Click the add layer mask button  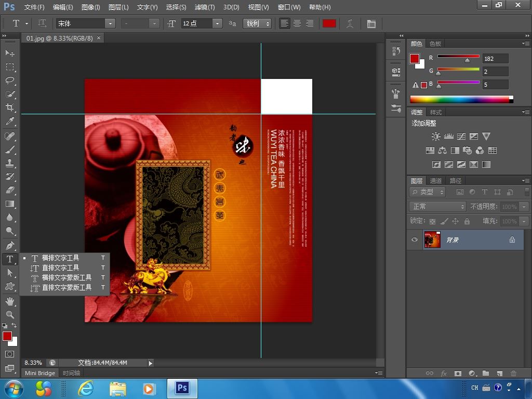point(458,373)
